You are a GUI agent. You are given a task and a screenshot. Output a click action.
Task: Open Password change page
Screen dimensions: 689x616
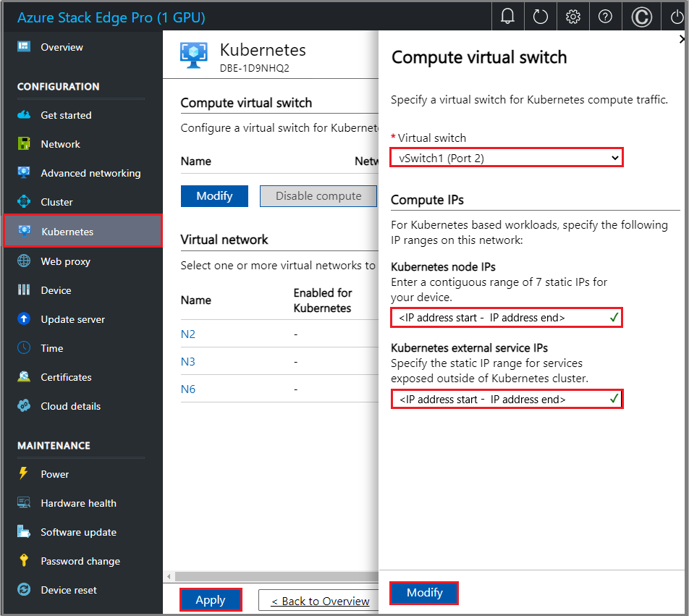[80, 561]
